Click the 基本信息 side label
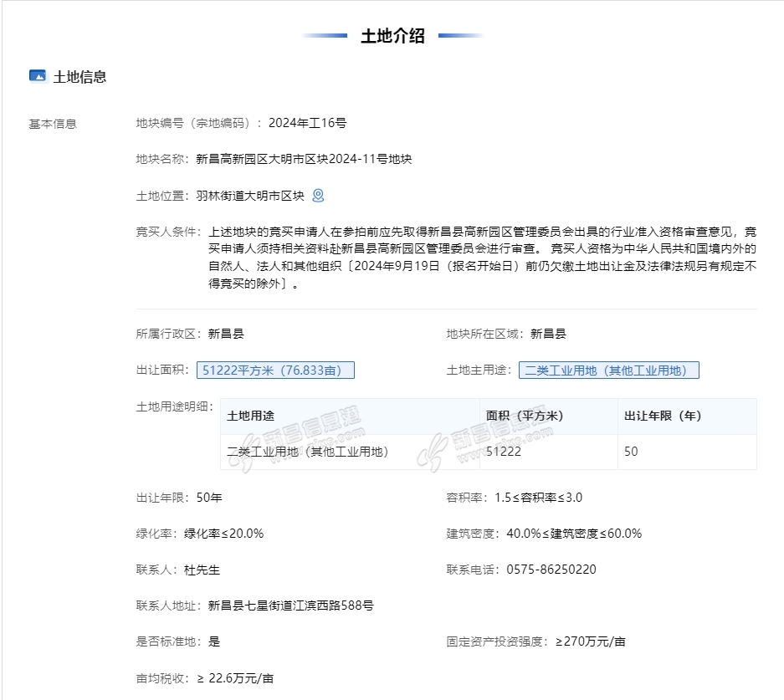Image resolution: width=784 pixels, height=700 pixels. tap(53, 124)
